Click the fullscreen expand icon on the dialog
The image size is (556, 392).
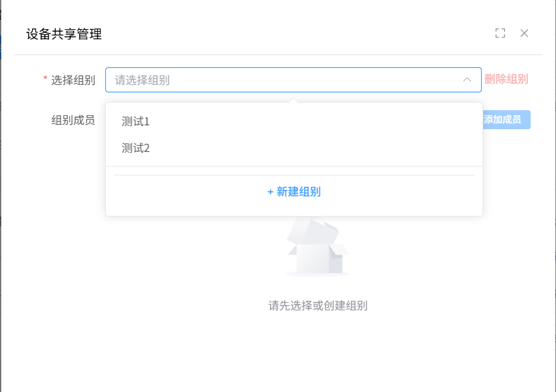click(500, 33)
